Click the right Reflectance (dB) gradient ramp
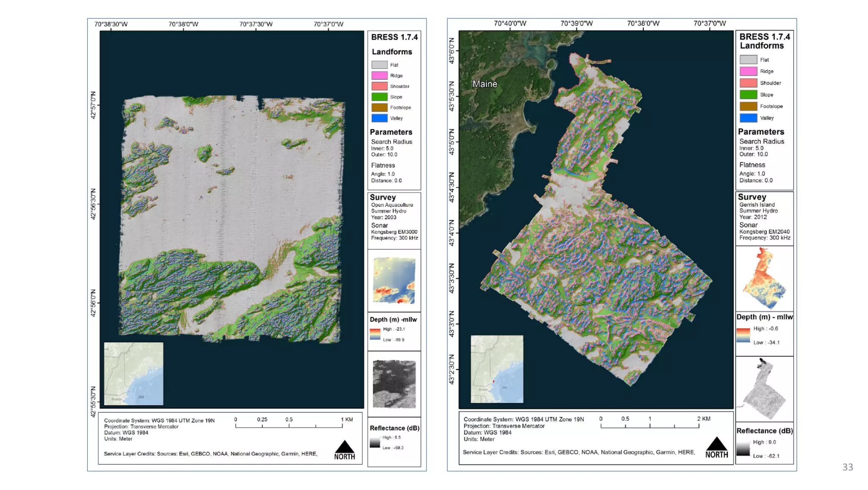This screenshot has height=490, width=868. [743, 449]
